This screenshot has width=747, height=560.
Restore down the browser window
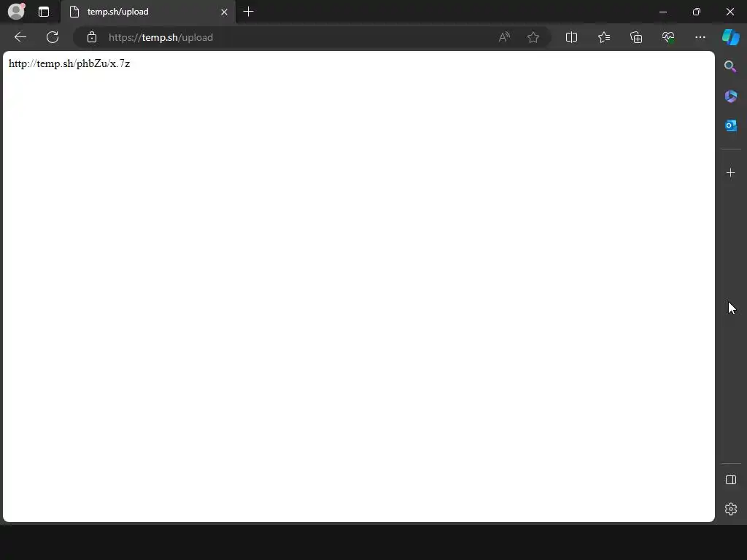pyautogui.click(x=696, y=12)
